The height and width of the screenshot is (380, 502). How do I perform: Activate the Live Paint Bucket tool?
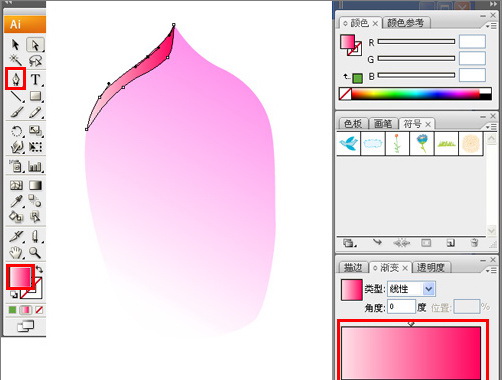pyautogui.click(x=16, y=217)
